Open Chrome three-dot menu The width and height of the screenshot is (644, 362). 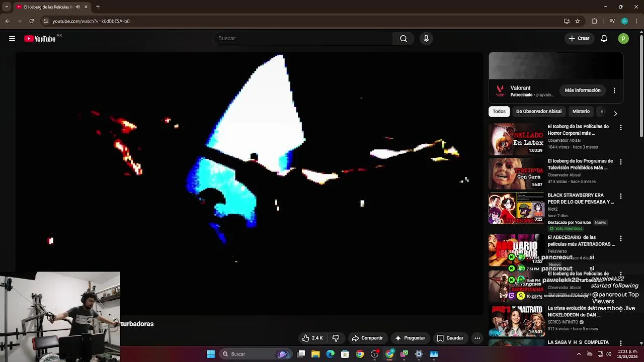[636, 21]
